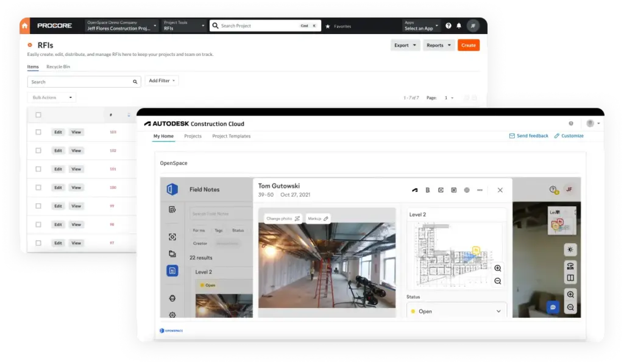Click the Autodesk export icon in field note header

click(415, 190)
